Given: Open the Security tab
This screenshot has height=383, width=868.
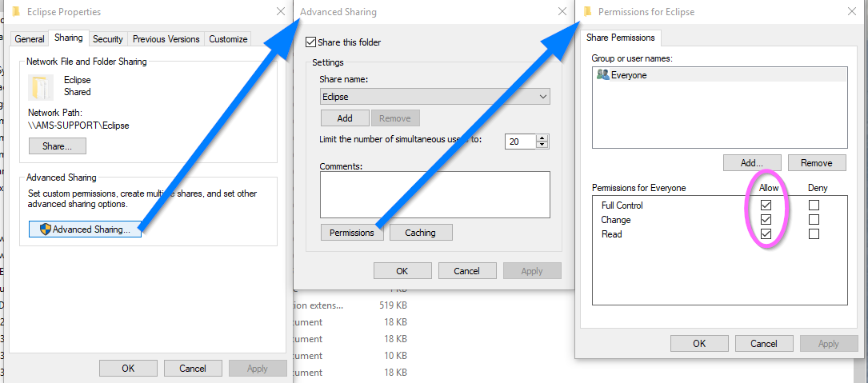Looking at the screenshot, I should click(107, 39).
